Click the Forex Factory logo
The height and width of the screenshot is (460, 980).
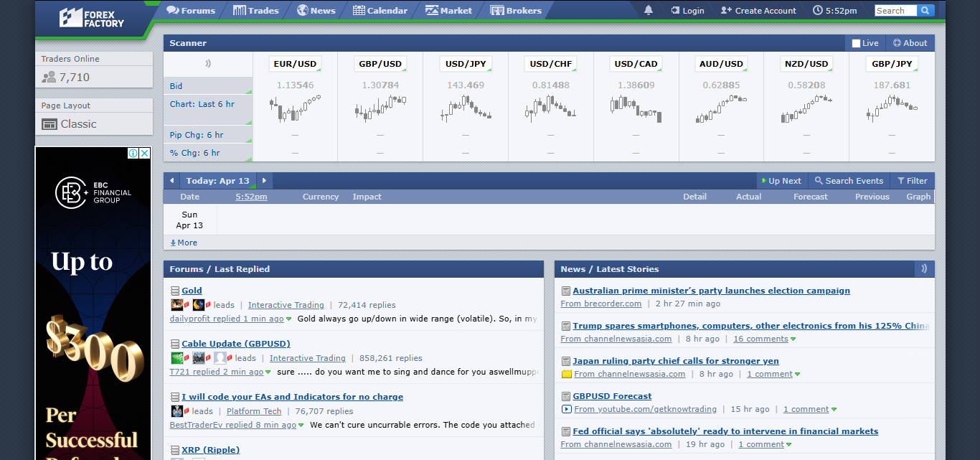pos(92,18)
